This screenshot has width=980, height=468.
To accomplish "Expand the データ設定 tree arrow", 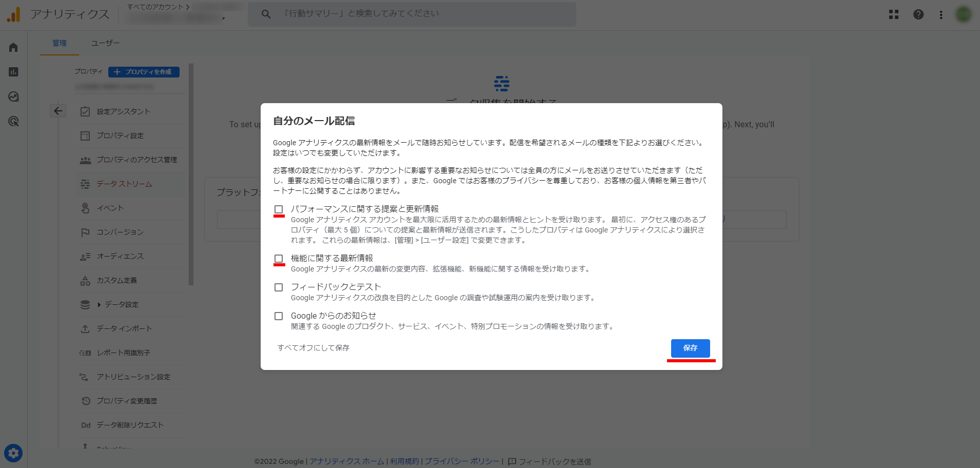I will pyautogui.click(x=99, y=304).
